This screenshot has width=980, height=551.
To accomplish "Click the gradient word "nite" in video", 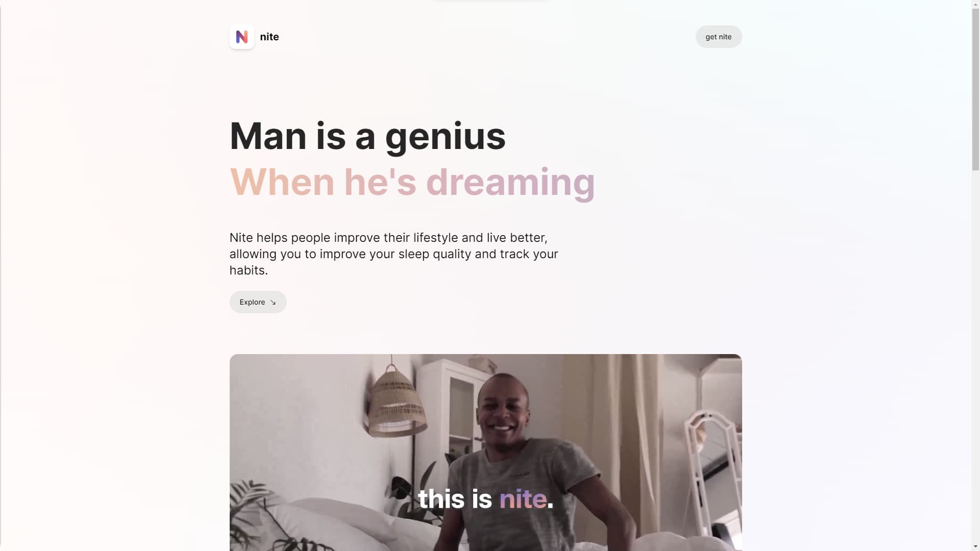I will click(523, 498).
